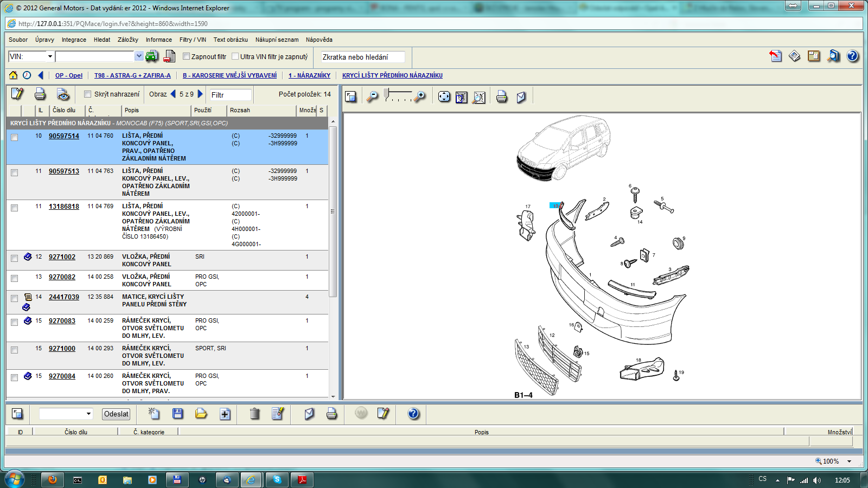Open the dropdown beside the Odeslat button
The image size is (868, 488).
88,414
